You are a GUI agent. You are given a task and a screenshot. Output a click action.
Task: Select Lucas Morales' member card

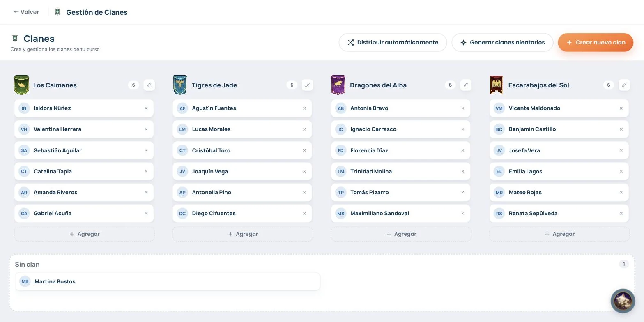[x=242, y=129]
